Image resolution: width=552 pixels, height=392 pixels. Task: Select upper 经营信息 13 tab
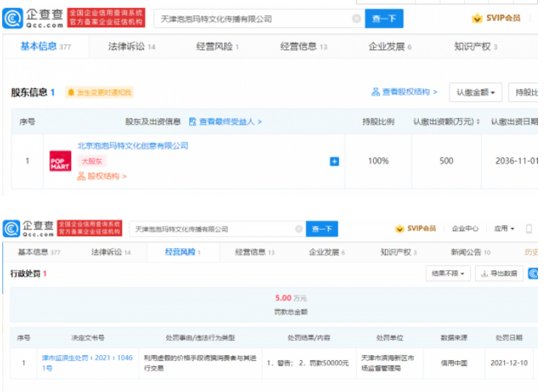pyautogui.click(x=304, y=47)
